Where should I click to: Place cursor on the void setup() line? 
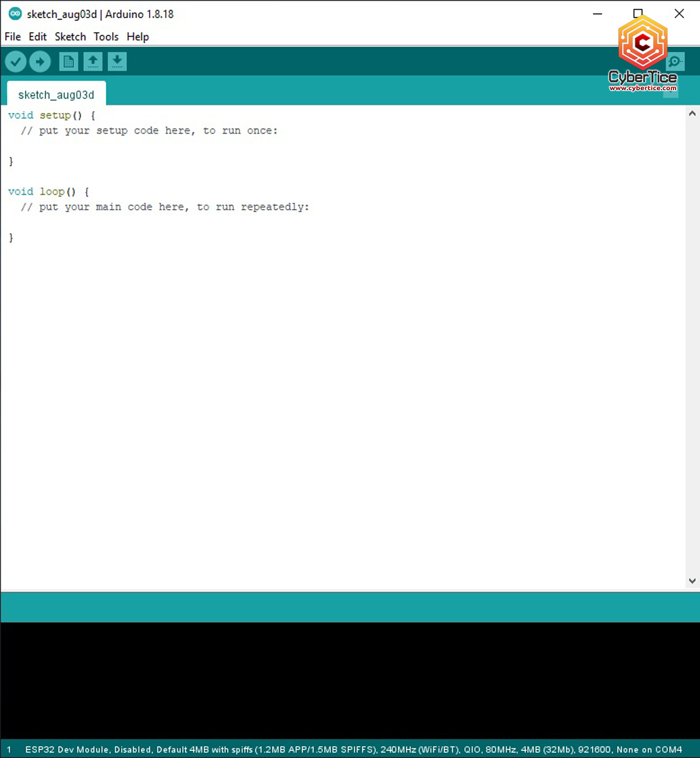click(x=51, y=115)
